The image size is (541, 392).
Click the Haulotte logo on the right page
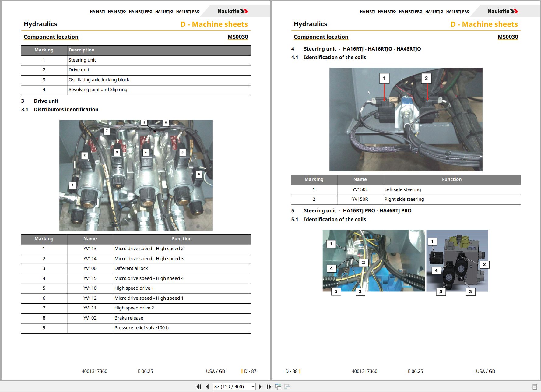click(x=503, y=11)
